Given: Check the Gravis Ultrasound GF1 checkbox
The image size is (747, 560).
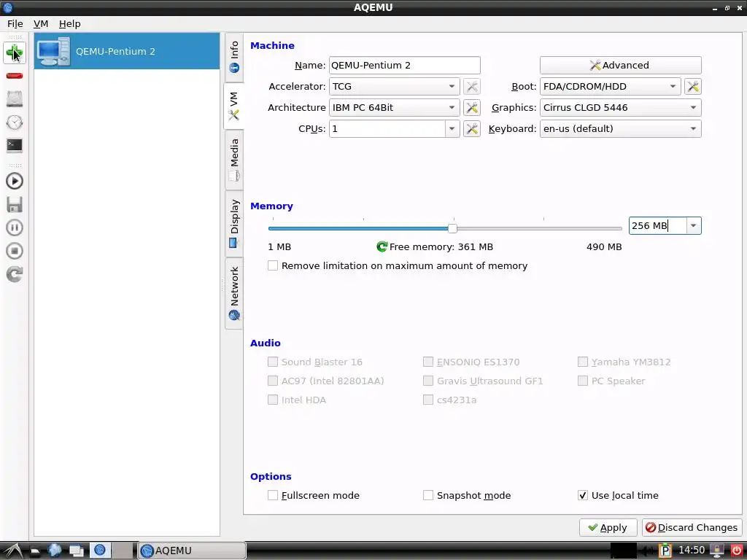Looking at the screenshot, I should tap(427, 381).
